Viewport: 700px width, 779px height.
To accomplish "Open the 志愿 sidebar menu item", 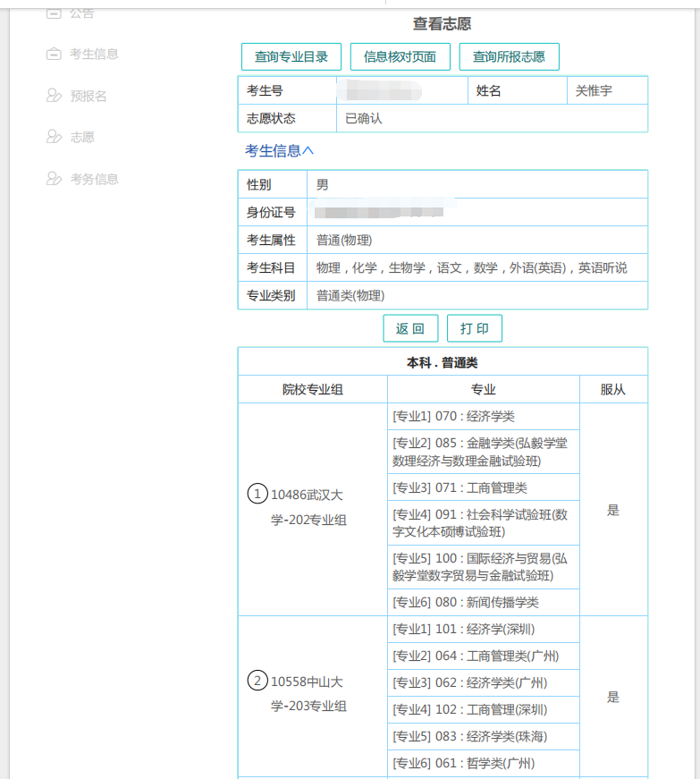I will [71, 137].
